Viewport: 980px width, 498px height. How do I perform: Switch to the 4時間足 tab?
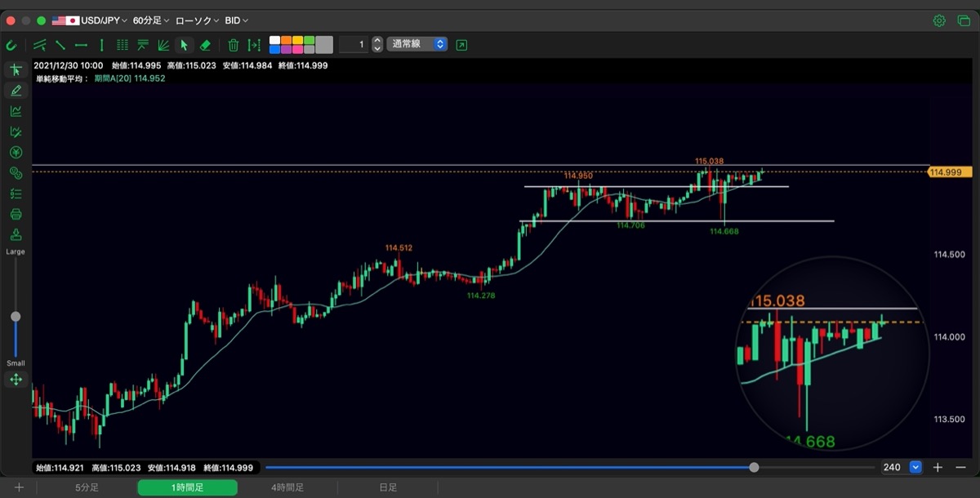click(x=287, y=487)
